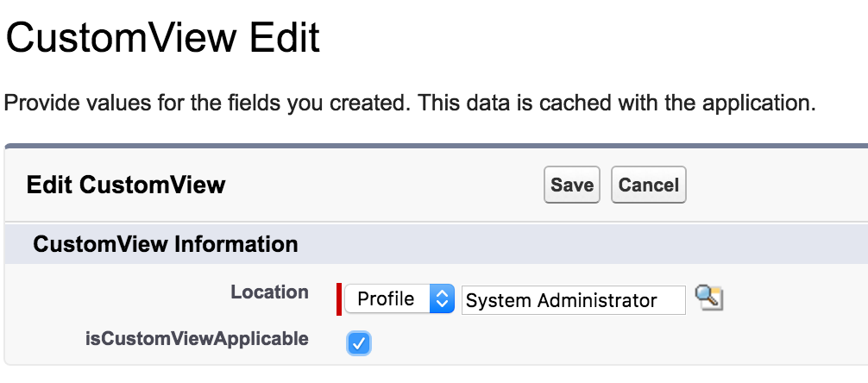Click the CustomView Edit page title

163,40
